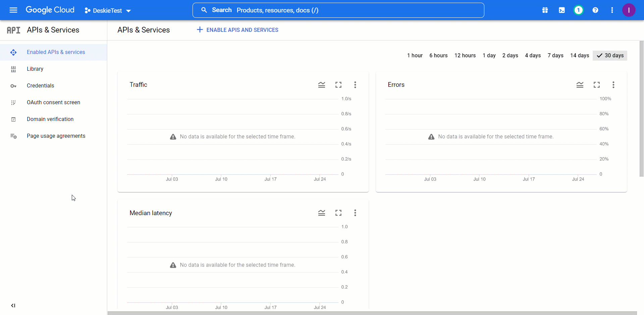The image size is (644, 315).
Task: Click Enable APIs and Services button
Action: (237, 30)
